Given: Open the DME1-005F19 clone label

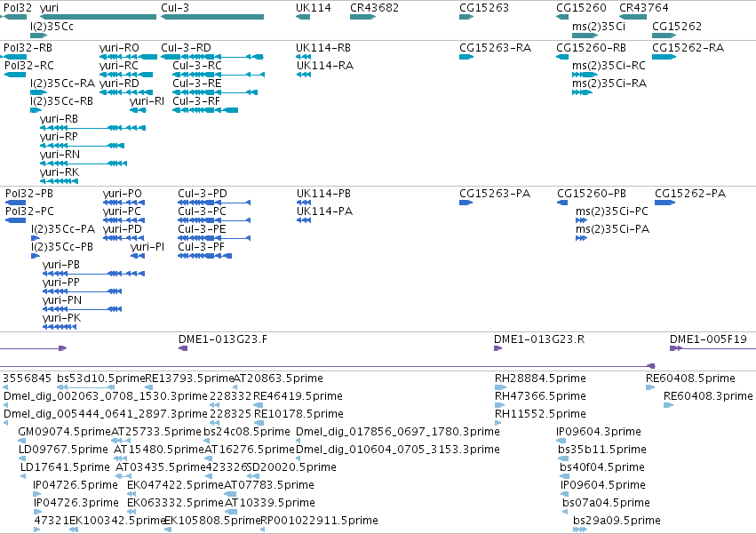Looking at the screenshot, I should pos(708,339).
